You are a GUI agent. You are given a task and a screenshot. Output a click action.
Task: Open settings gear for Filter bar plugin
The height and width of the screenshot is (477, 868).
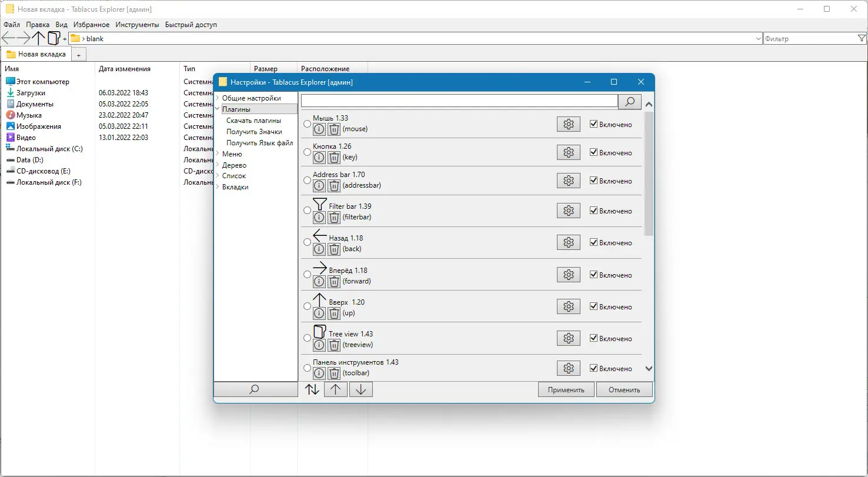tap(568, 211)
